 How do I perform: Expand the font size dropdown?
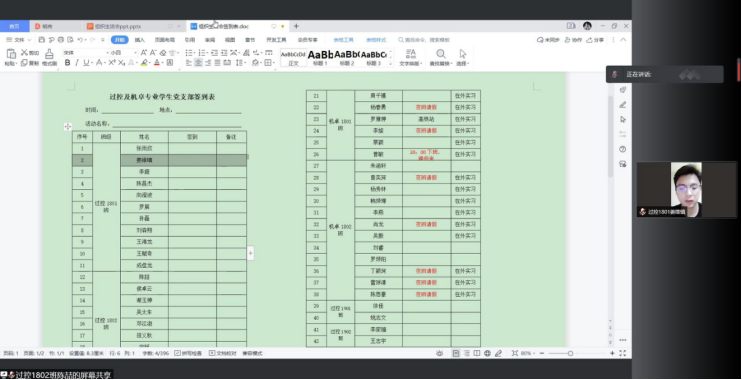[123, 53]
